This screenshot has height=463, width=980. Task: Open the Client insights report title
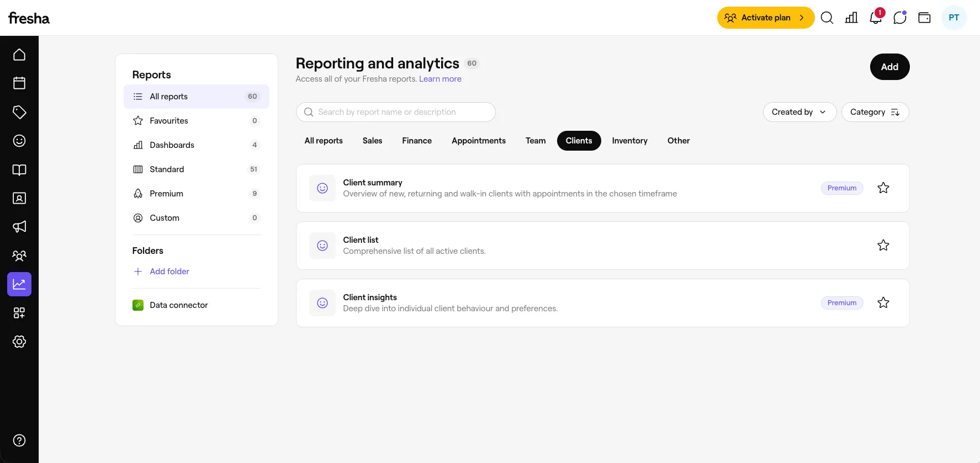[370, 297]
